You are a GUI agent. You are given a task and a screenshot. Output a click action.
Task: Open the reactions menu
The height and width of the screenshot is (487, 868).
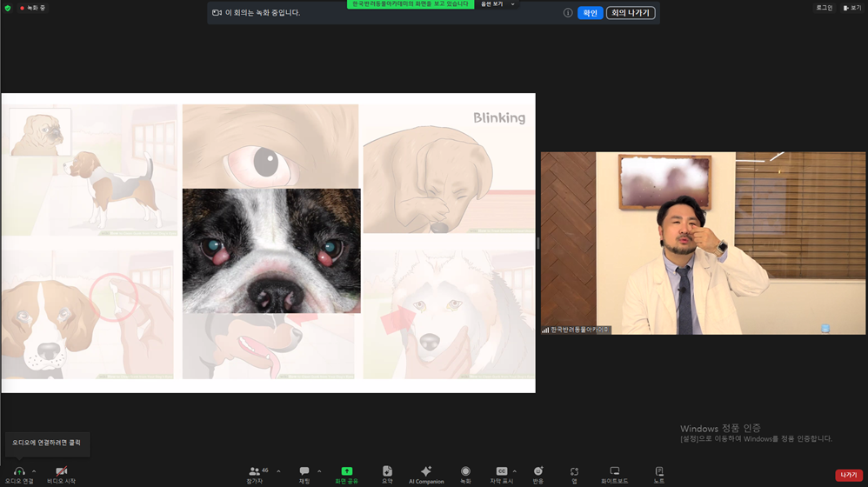538,475
